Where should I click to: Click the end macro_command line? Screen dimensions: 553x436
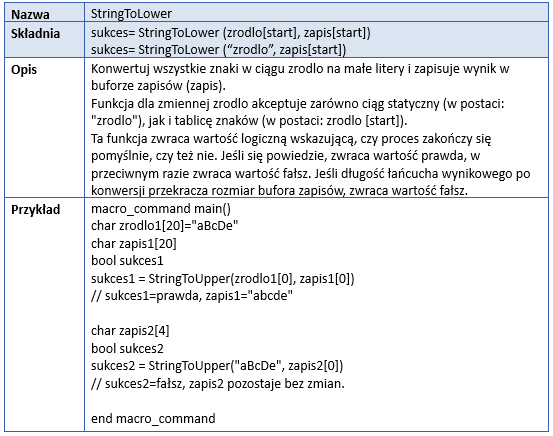point(153,419)
